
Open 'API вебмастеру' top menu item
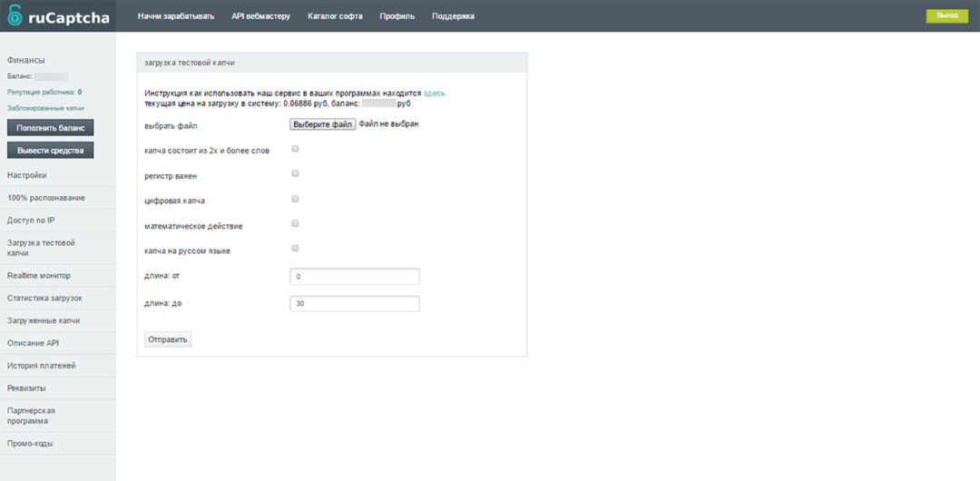pos(261,16)
